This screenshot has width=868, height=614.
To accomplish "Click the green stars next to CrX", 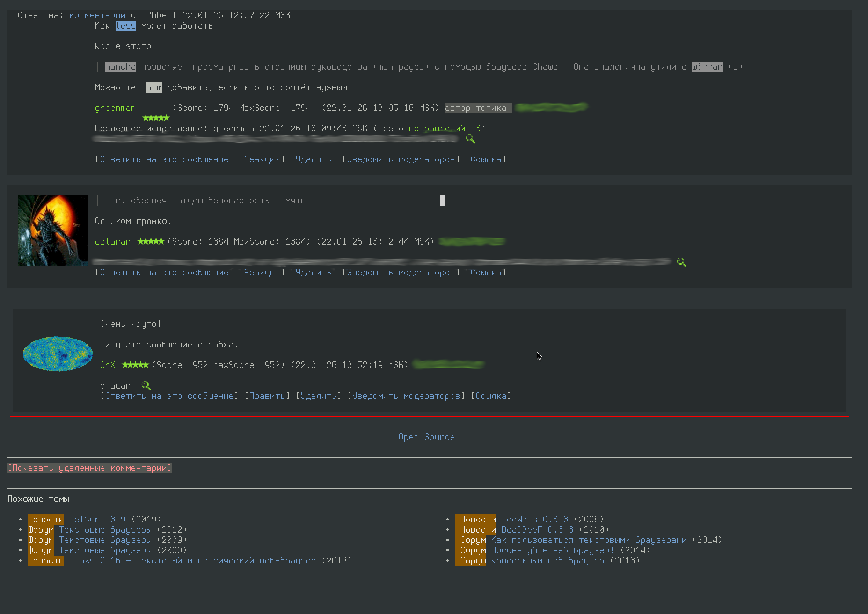I will pyautogui.click(x=135, y=365).
